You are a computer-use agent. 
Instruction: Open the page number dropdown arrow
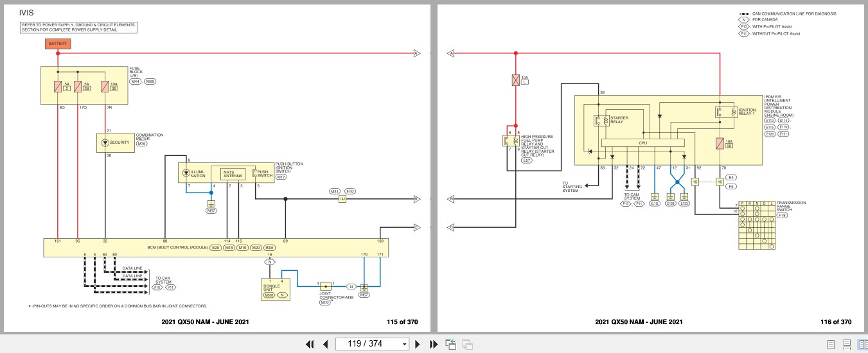(x=404, y=344)
